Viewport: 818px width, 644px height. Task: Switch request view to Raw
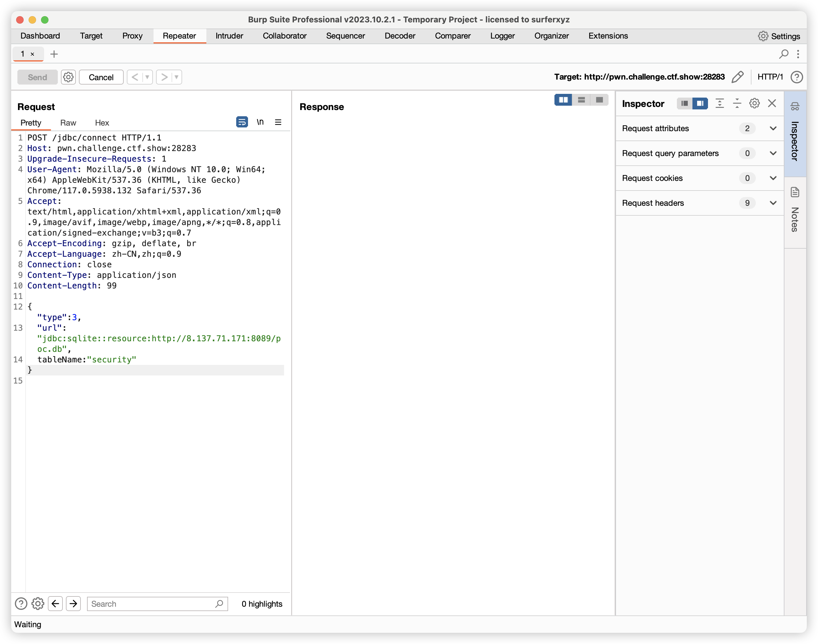[68, 122]
